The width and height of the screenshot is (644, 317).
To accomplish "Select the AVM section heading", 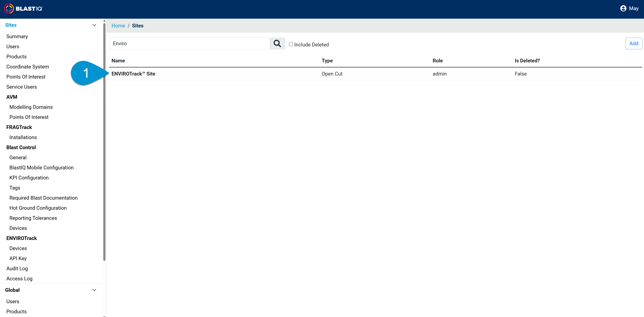I will tap(12, 97).
